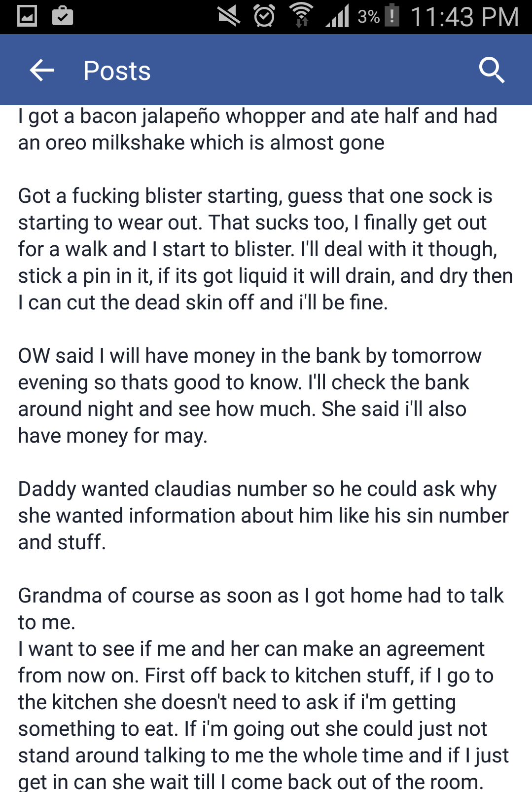Tap the paragraph about money in the bank

coord(250,396)
